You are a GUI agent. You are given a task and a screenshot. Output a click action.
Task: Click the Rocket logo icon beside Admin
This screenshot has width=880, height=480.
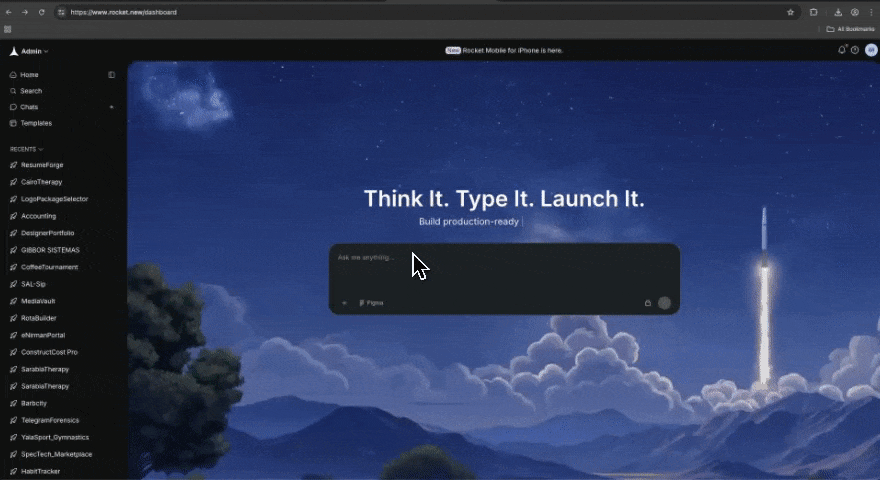(14, 51)
